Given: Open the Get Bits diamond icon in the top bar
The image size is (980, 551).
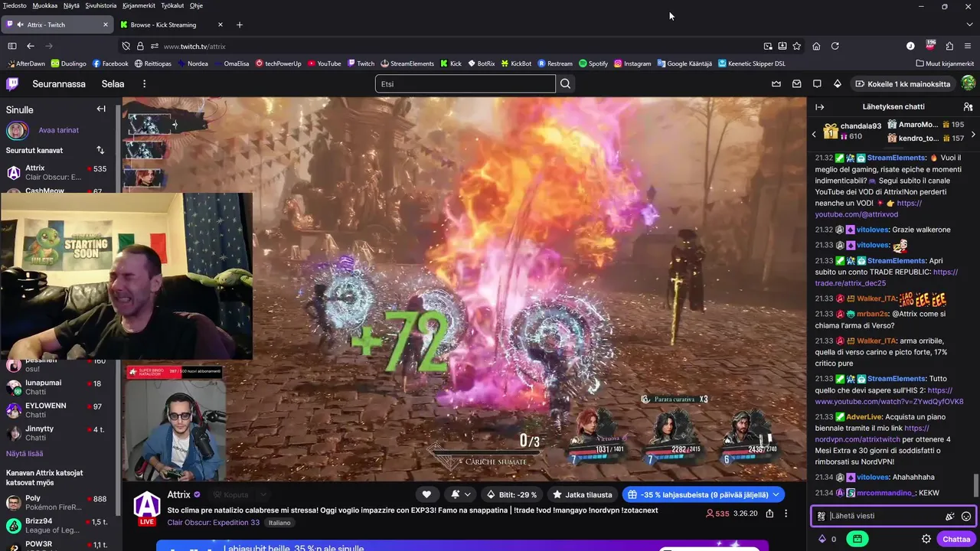Looking at the screenshot, I should click(838, 83).
